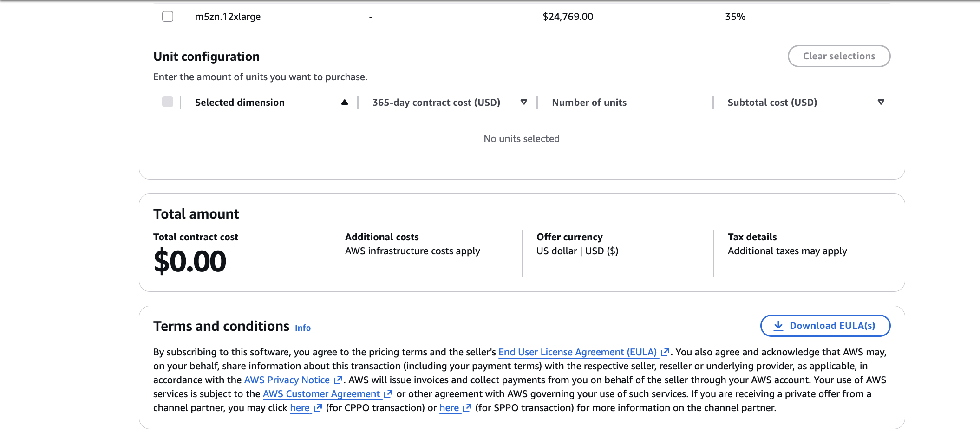The image size is (980, 438).
Task: Open the Info link beside Terms and conditions
Action: 303,328
